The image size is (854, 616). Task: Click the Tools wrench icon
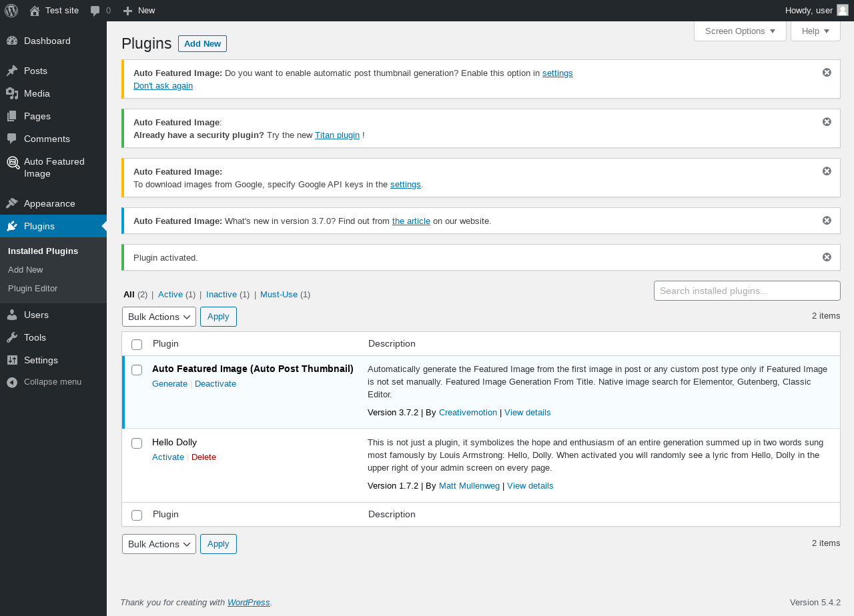pos(12,337)
